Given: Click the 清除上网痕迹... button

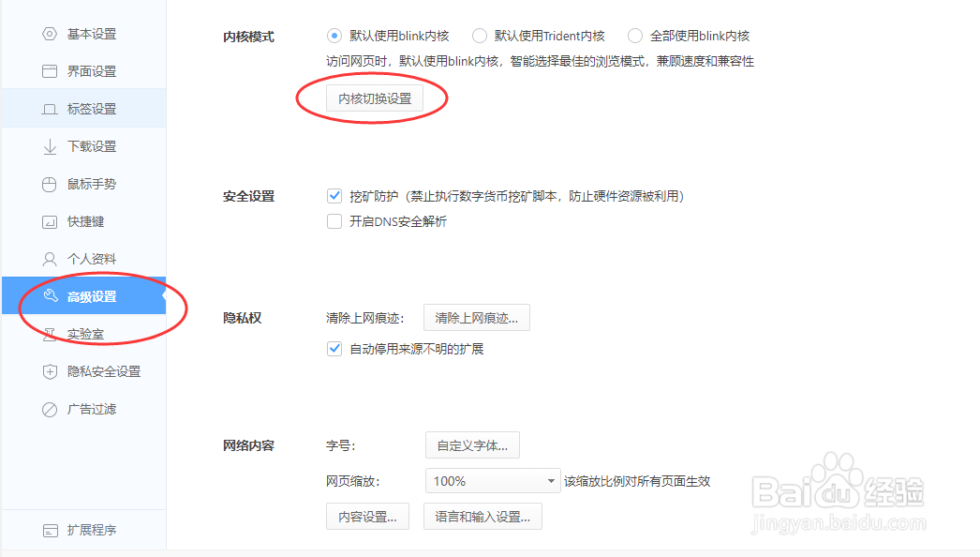Looking at the screenshot, I should click(477, 317).
